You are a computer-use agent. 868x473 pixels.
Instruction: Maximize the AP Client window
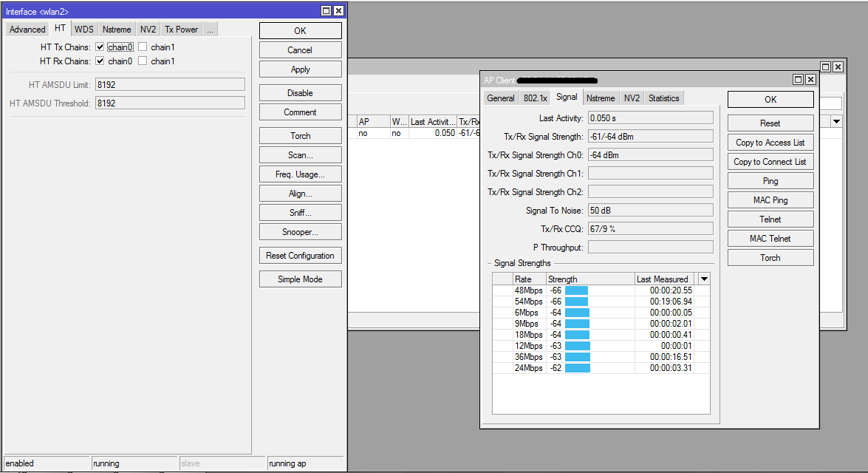tap(798, 79)
